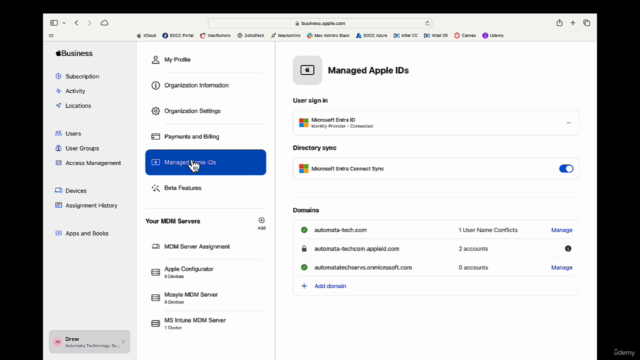The width and height of the screenshot is (640, 360).
Task: Select Managed Apple IDs item
Action: click(206, 162)
